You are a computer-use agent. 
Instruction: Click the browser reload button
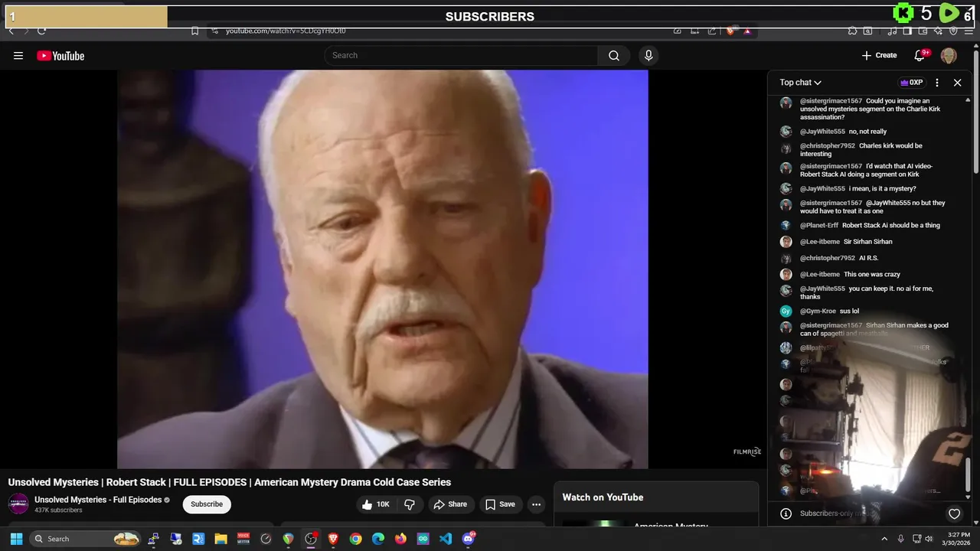pos(41,31)
